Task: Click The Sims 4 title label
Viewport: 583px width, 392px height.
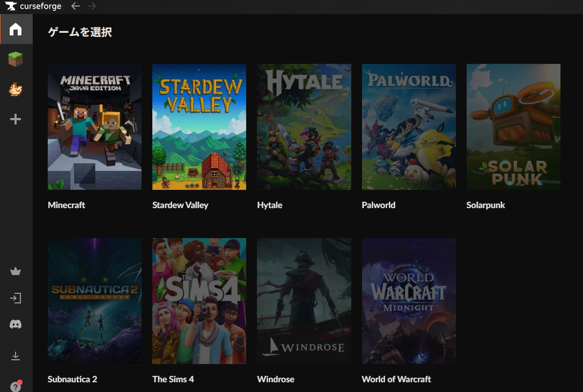Action: [173, 379]
